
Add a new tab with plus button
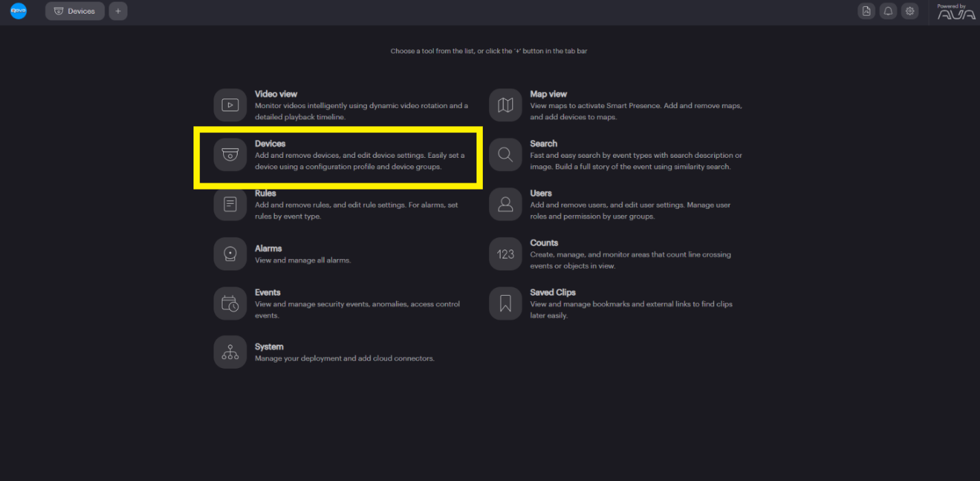(118, 11)
